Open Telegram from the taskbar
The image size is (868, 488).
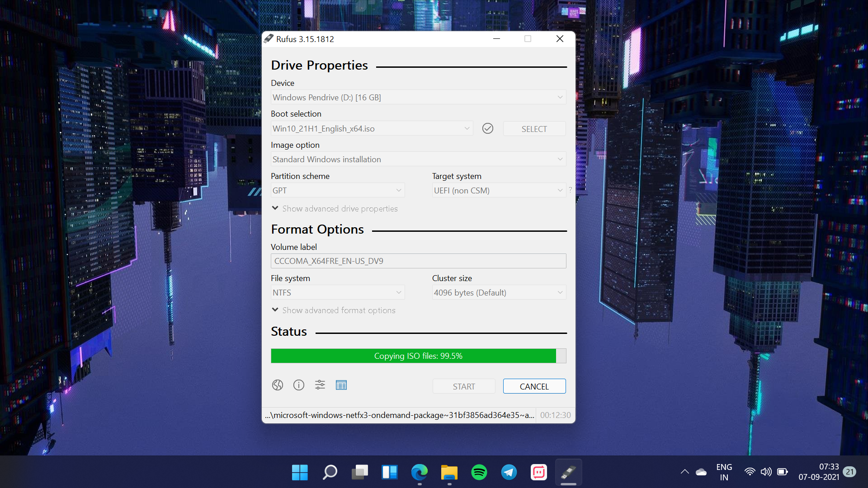pos(509,473)
